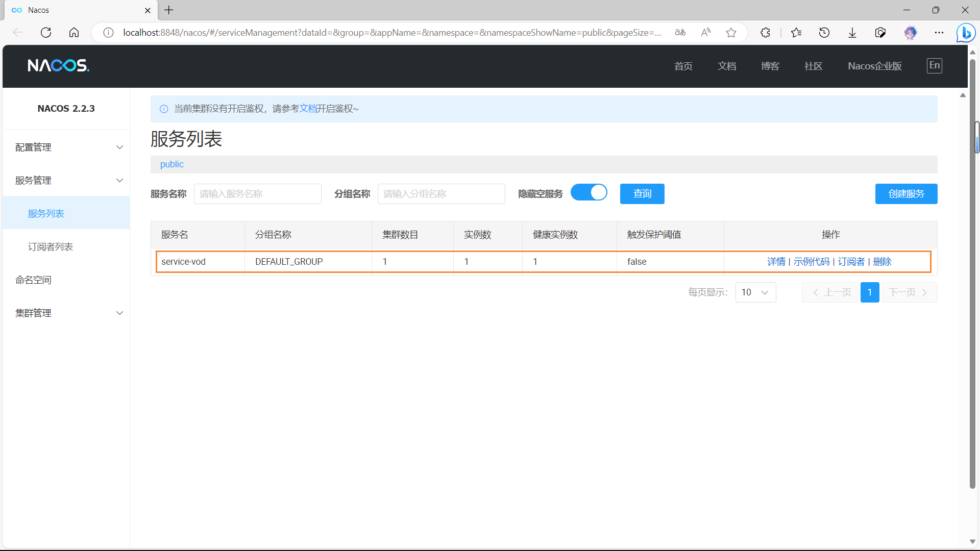Open the Bing sidebar icon
This screenshot has width=980, height=551.
click(x=966, y=33)
